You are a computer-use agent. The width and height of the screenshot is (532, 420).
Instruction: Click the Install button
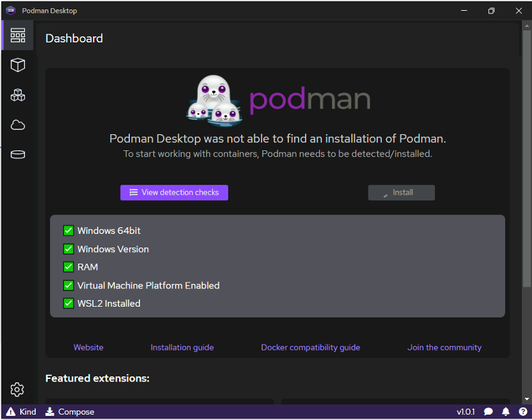pyautogui.click(x=401, y=193)
